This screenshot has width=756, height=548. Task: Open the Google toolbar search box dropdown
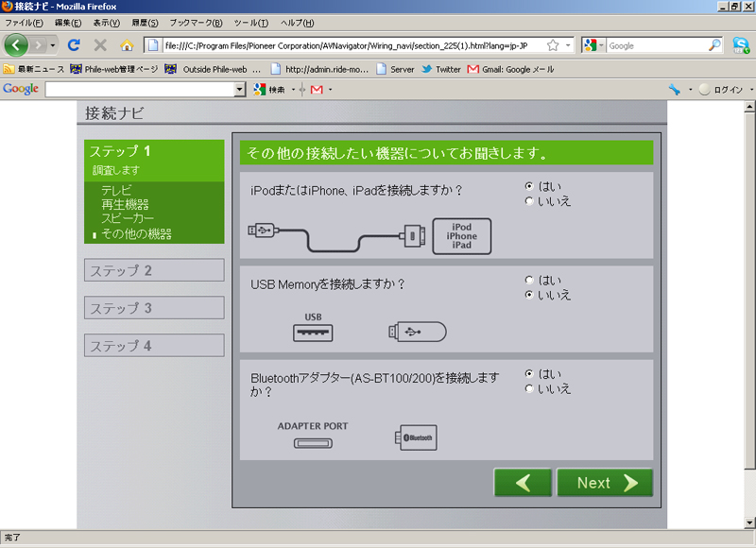click(x=239, y=89)
